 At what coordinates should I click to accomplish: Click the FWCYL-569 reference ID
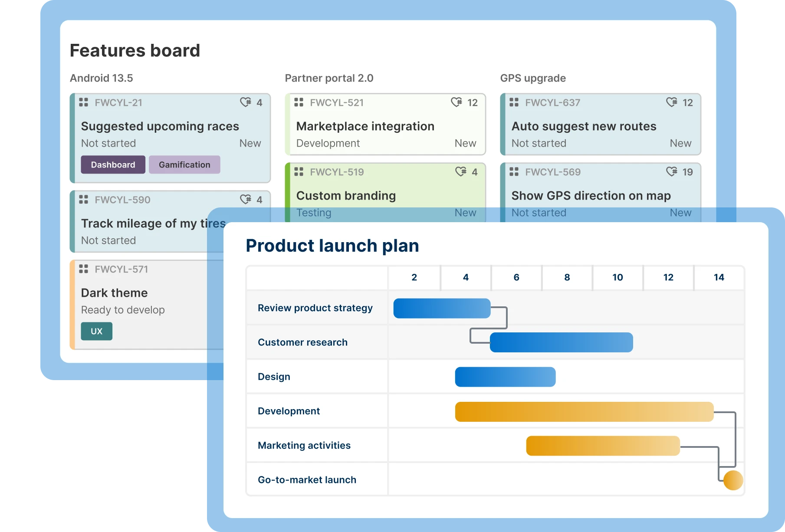(553, 172)
